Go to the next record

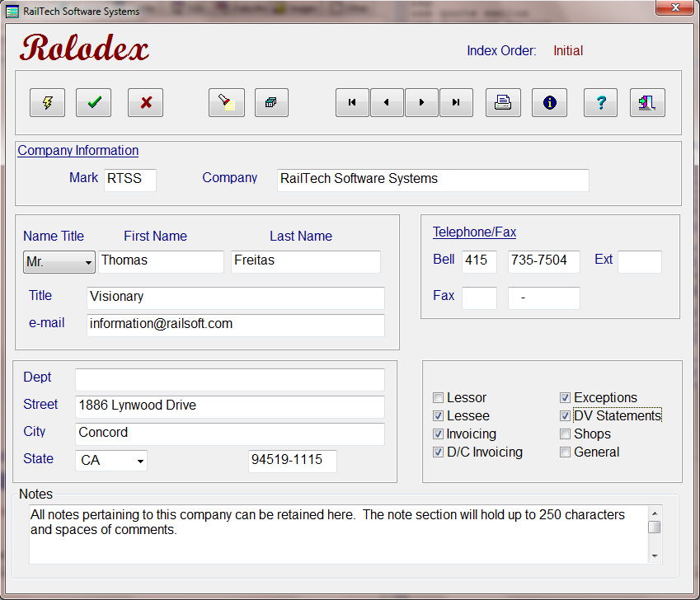pyautogui.click(x=421, y=103)
